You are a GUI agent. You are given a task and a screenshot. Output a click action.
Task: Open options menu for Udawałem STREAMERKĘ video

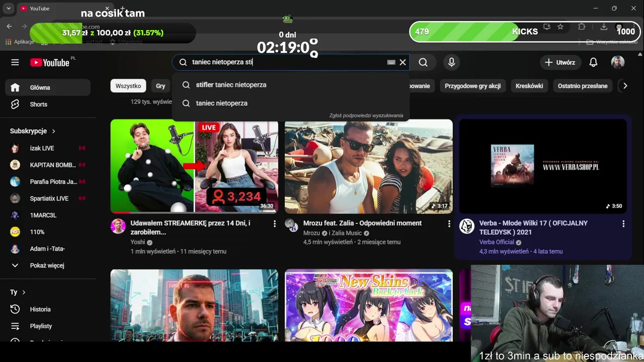(x=274, y=224)
